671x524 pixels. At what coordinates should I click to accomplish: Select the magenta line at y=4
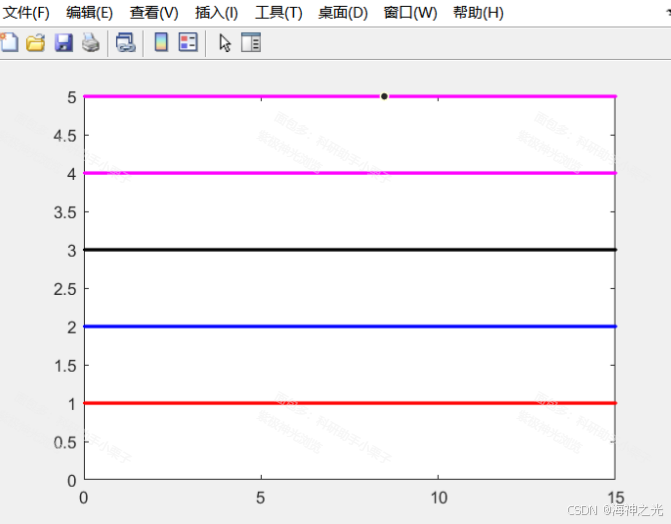click(350, 173)
